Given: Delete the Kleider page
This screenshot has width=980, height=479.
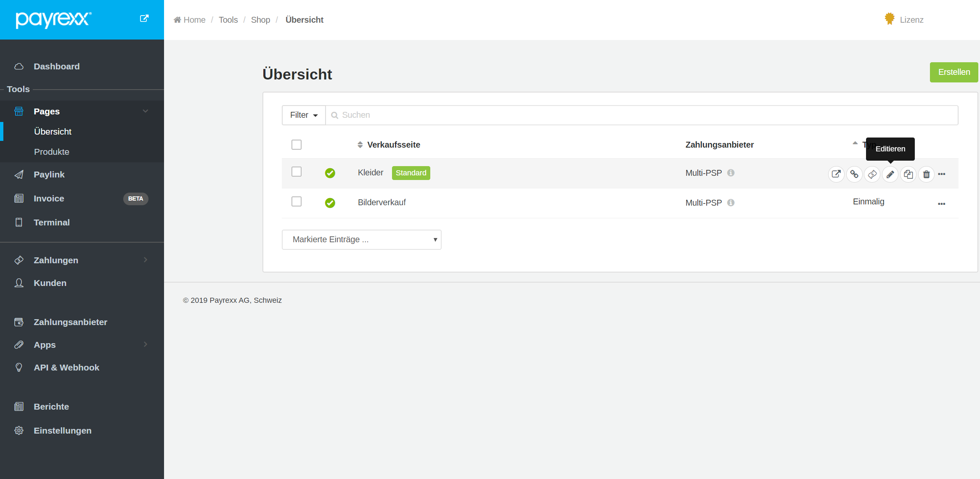Looking at the screenshot, I should 927,174.
